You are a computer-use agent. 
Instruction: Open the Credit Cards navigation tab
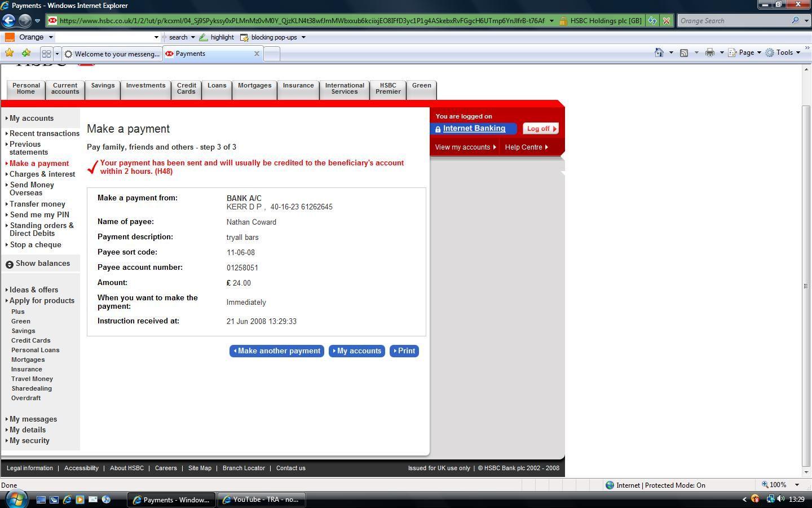[x=186, y=89]
